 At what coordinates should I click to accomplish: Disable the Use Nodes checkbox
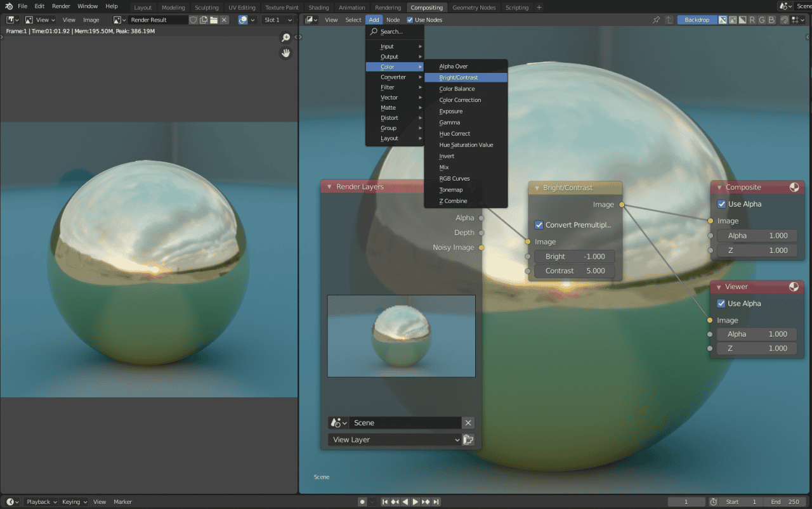coord(410,20)
